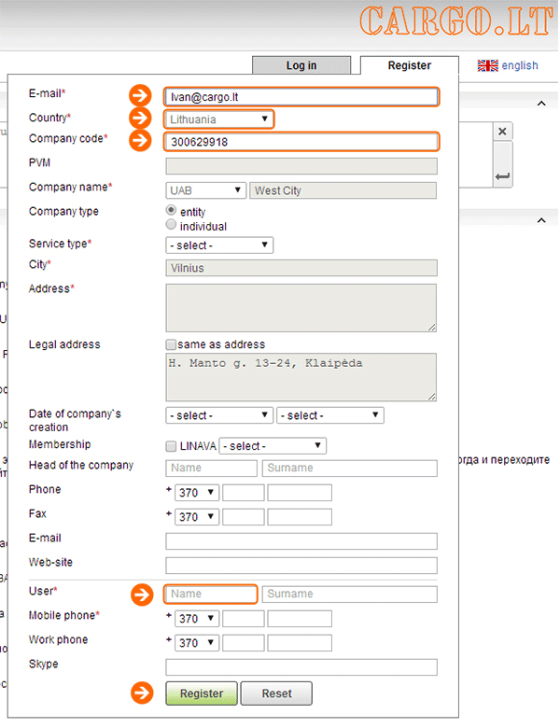Open the Country dropdown showing Lithuania
Screen dimensions: 560x728
tap(219, 119)
